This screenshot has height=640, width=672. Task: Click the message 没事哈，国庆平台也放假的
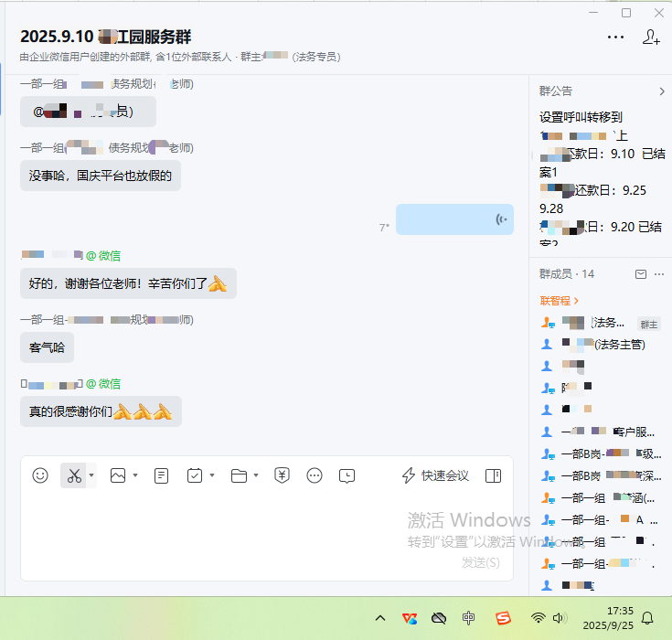[x=101, y=176]
